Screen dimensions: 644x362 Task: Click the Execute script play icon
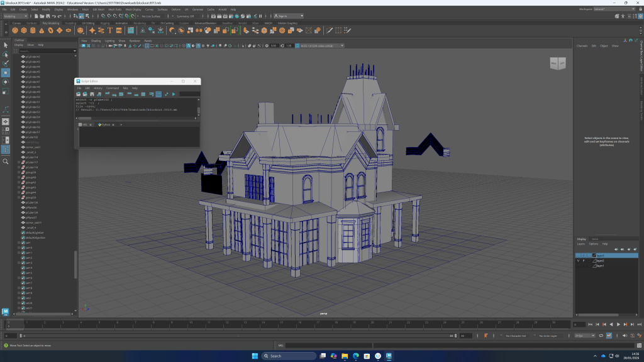[x=174, y=94]
